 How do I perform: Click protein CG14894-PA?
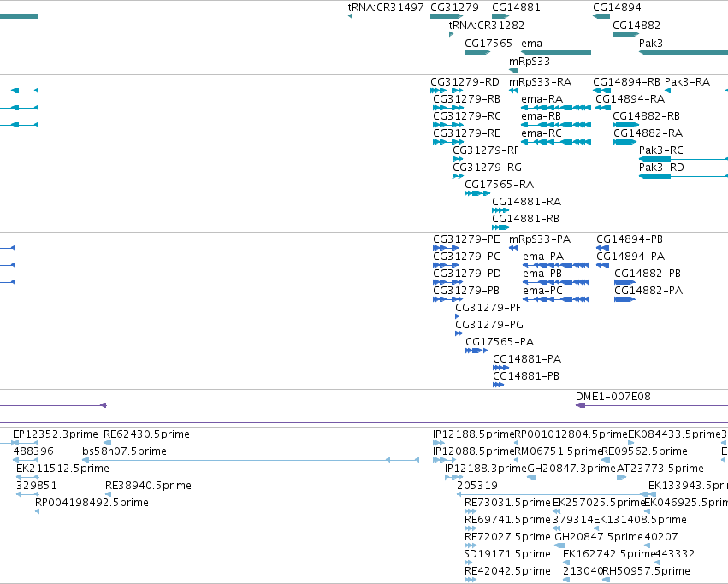(x=602, y=265)
